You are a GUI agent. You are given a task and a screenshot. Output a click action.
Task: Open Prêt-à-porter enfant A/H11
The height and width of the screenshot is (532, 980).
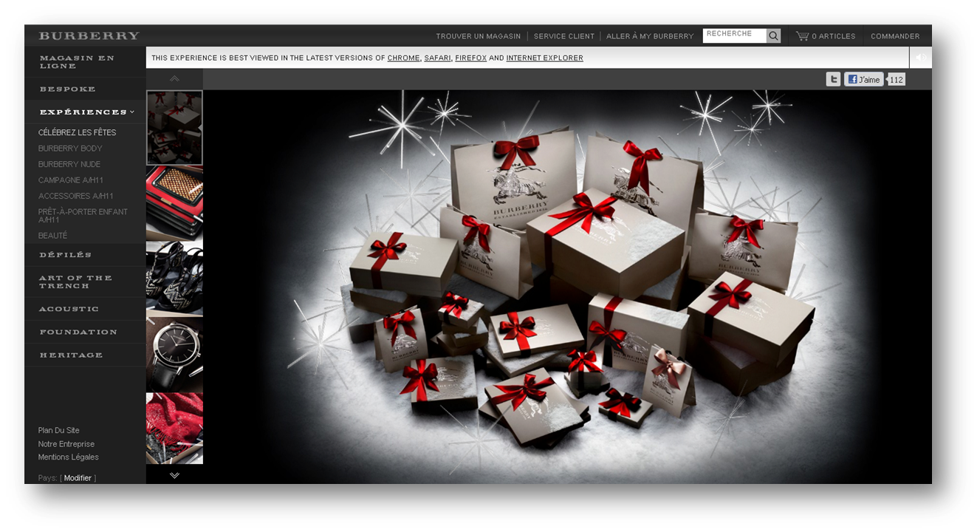tap(83, 216)
